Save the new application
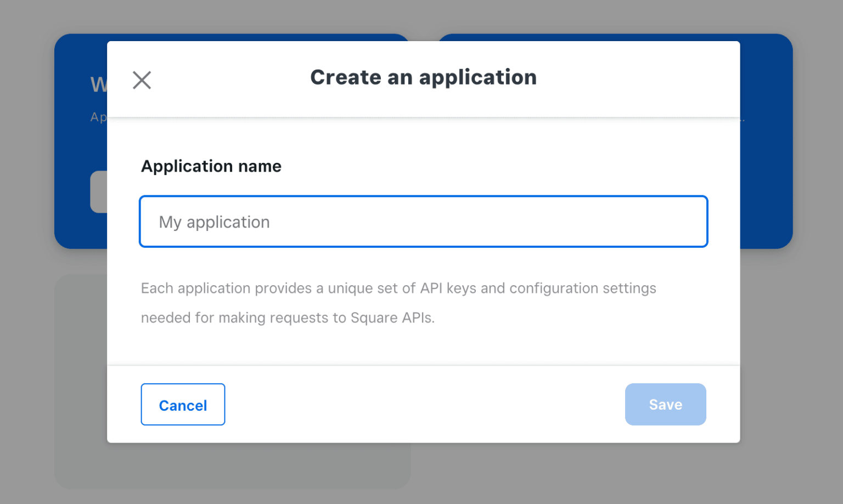 [x=665, y=404]
